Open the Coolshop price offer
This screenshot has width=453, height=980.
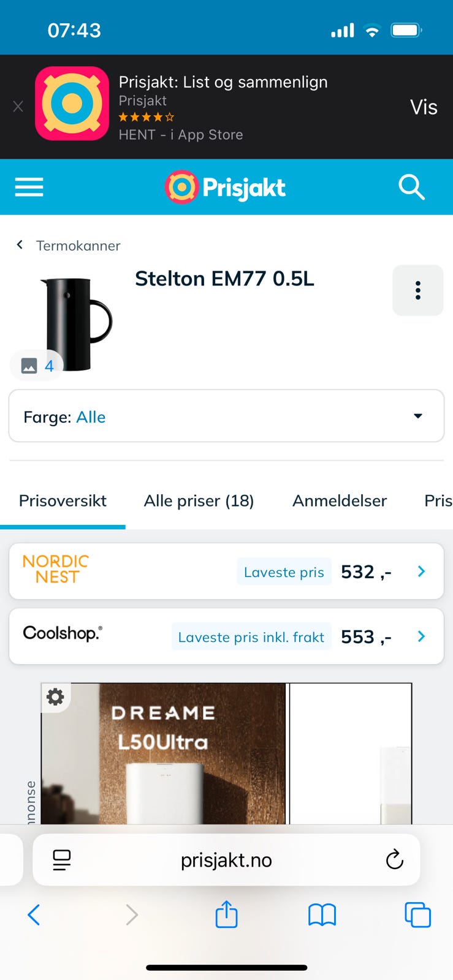226,636
